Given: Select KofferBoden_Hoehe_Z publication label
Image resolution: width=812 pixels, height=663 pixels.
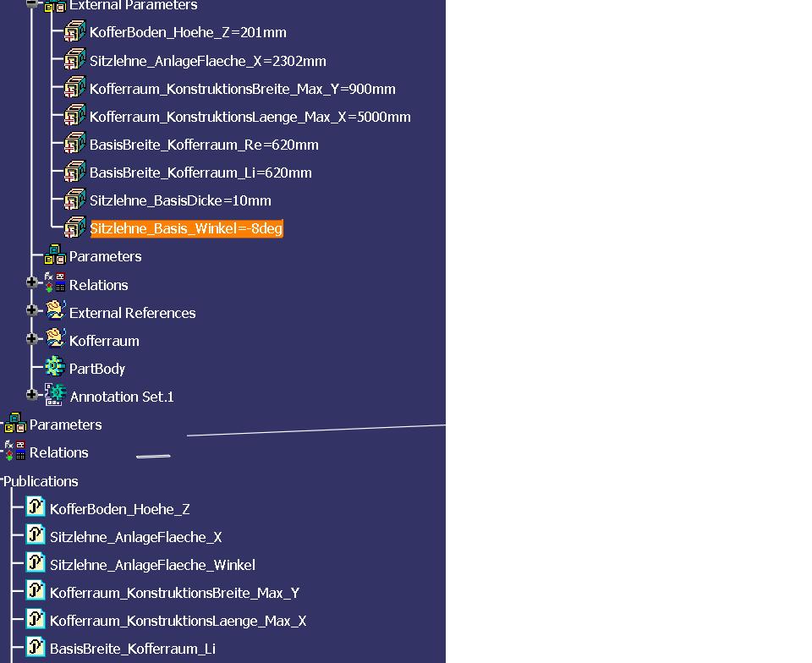Looking at the screenshot, I should pyautogui.click(x=119, y=509).
